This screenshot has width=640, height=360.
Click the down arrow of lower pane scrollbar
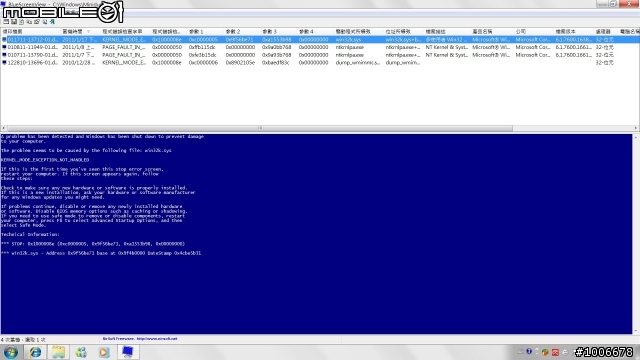point(636,331)
